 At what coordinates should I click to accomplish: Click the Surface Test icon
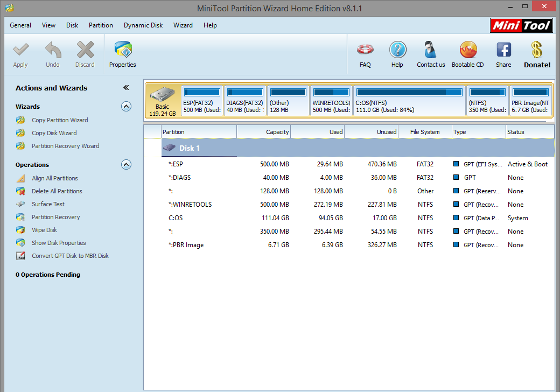pyautogui.click(x=20, y=204)
